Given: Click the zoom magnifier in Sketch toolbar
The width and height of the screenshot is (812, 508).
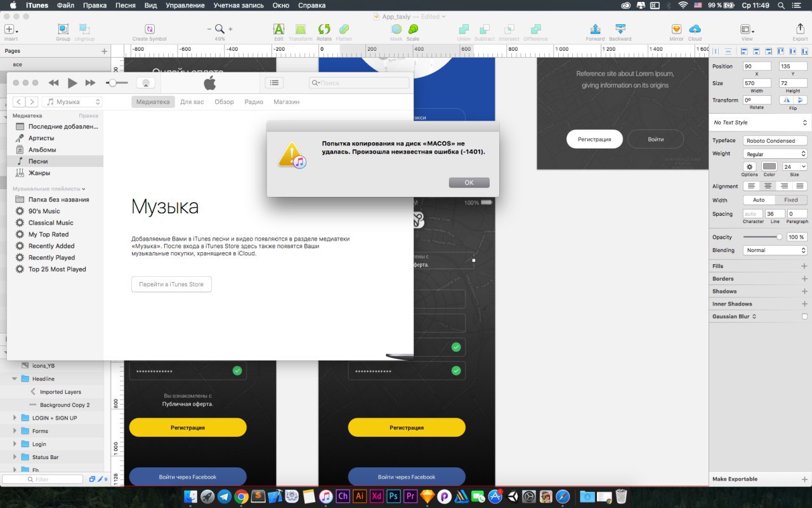Looking at the screenshot, I should 219,29.
